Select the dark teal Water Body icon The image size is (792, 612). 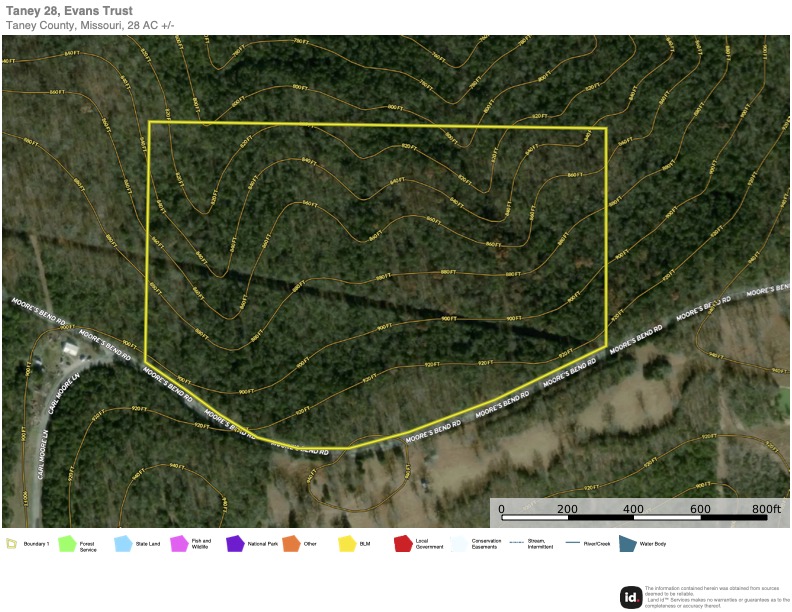[627, 544]
